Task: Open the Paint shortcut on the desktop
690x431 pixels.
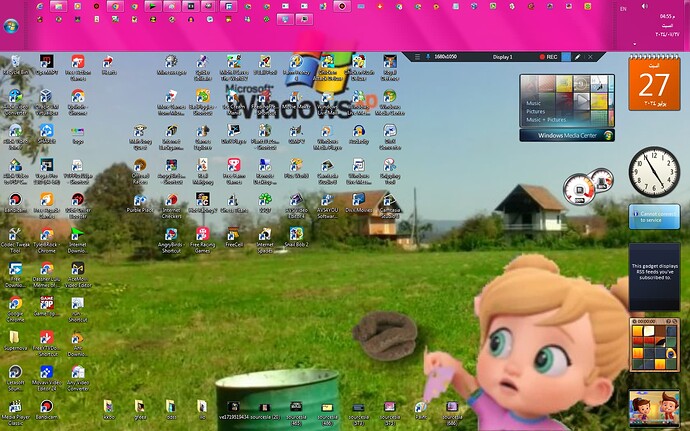Action: click(x=421, y=409)
